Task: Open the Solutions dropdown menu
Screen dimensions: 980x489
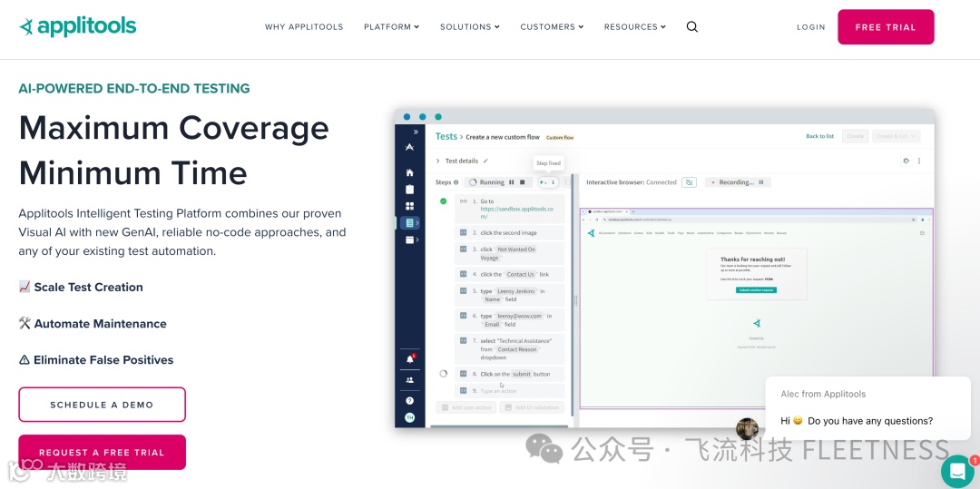Action: click(470, 27)
